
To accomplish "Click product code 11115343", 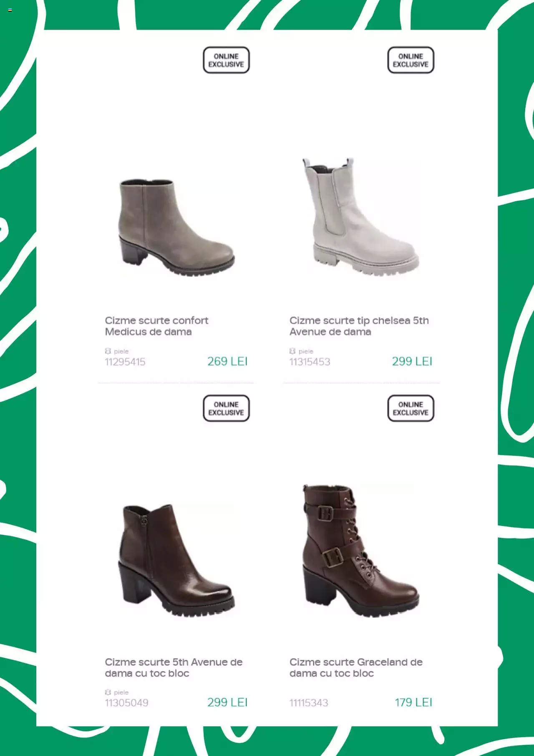I will (309, 703).
